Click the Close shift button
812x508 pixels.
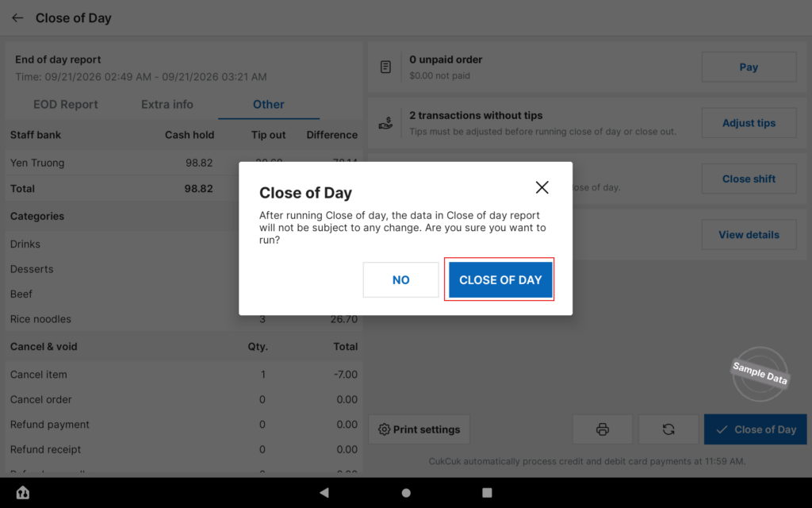coord(749,179)
